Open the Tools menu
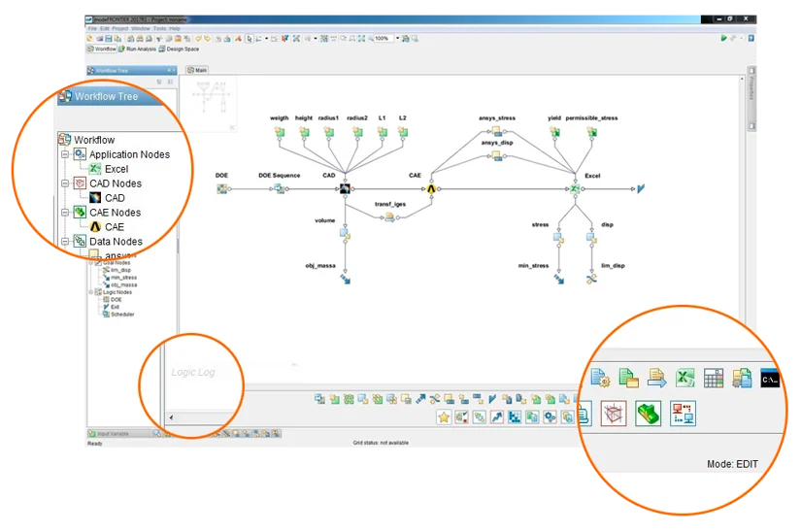This screenshot has width=801, height=532. [x=159, y=28]
